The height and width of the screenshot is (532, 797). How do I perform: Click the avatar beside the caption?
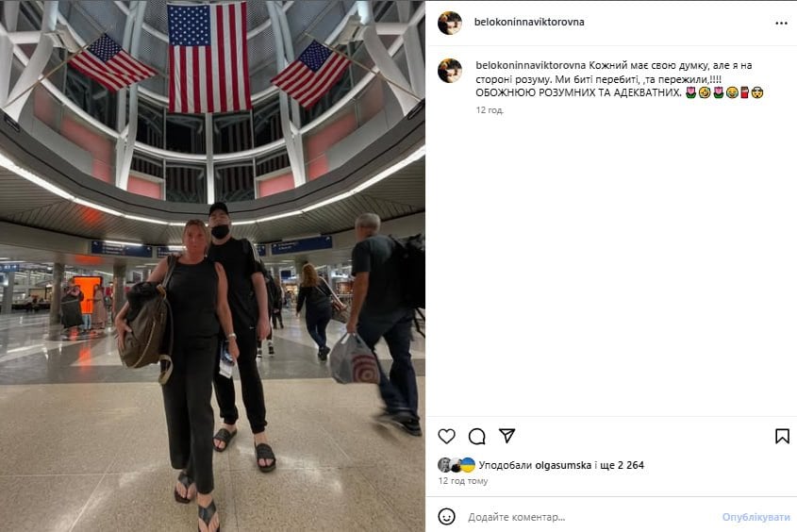(x=450, y=71)
